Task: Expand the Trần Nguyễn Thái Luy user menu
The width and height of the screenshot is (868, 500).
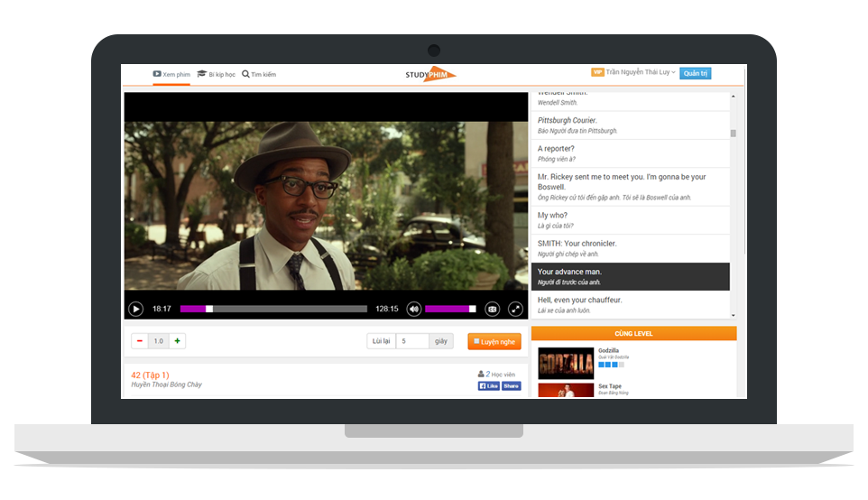Action: [641, 72]
